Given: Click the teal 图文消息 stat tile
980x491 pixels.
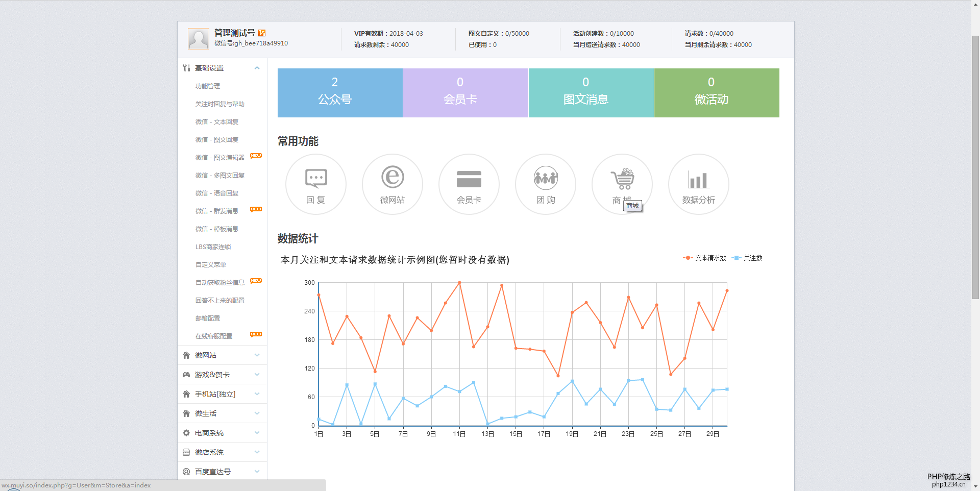Looking at the screenshot, I should pos(591,93).
